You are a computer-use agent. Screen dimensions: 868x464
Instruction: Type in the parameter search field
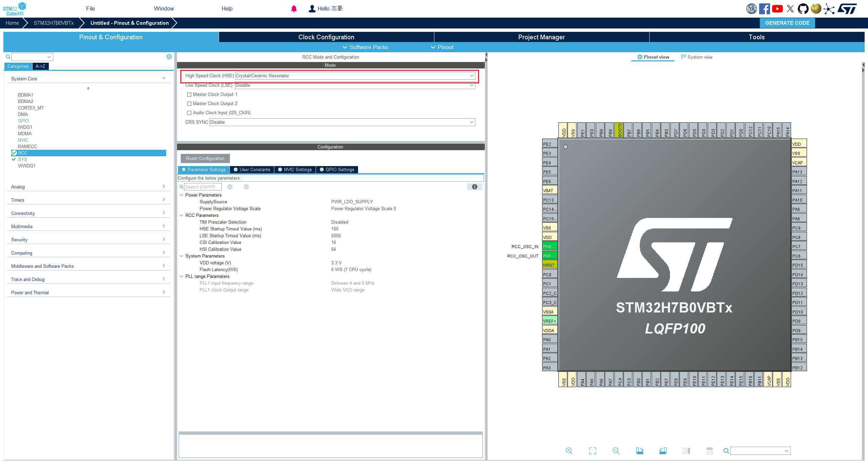(203, 187)
